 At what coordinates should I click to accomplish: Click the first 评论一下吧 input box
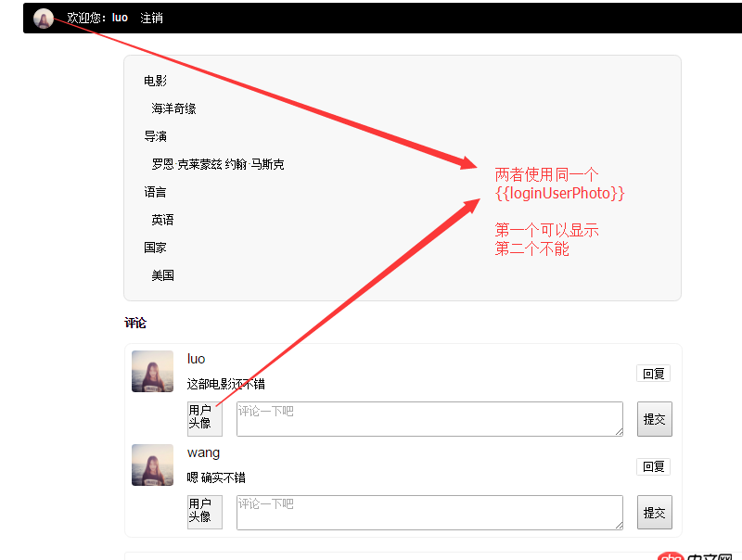click(429, 419)
